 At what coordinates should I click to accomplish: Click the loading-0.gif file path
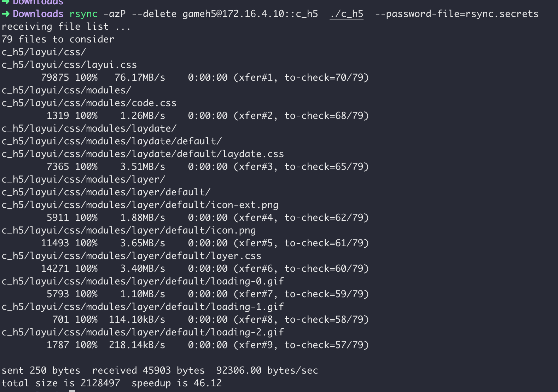point(143,281)
